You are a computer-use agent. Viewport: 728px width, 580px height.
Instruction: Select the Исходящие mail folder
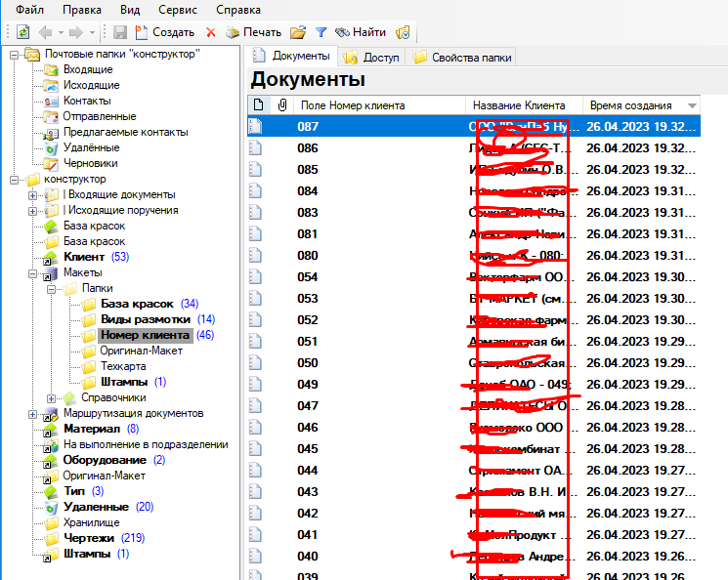pyautogui.click(x=91, y=85)
